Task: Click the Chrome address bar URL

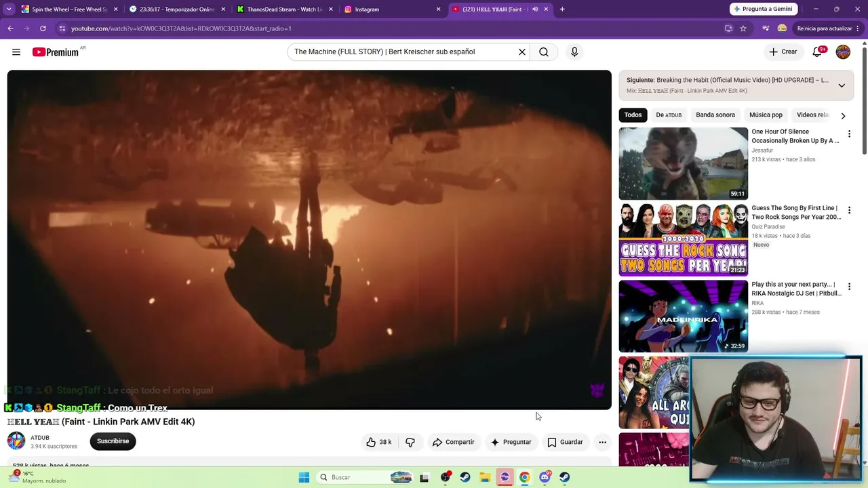Action: coord(181,28)
